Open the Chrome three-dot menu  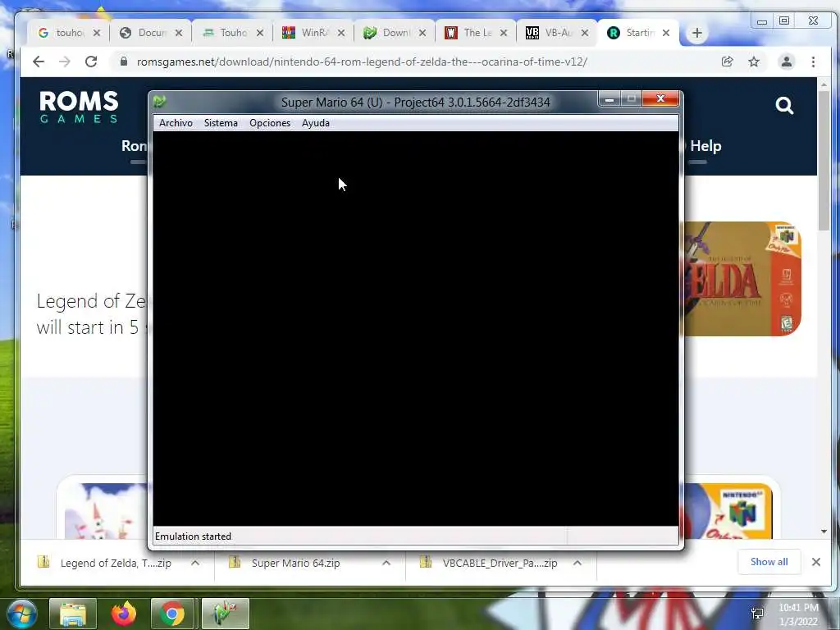pos(813,62)
